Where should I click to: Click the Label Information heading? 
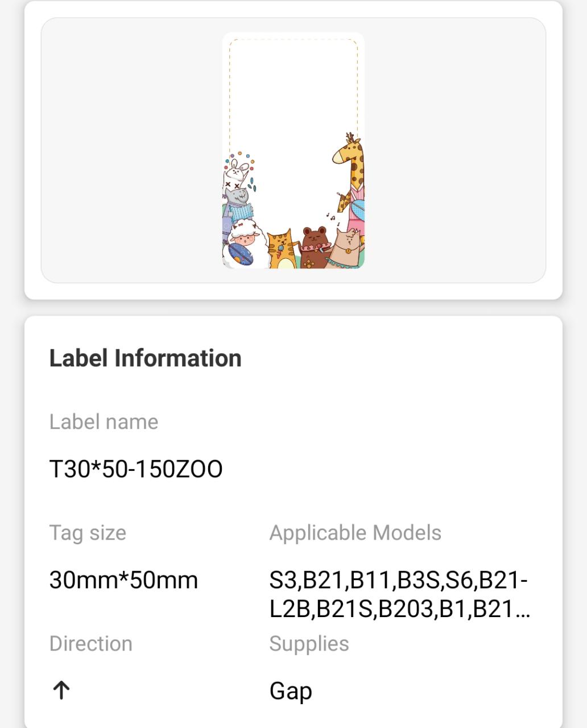coord(145,357)
